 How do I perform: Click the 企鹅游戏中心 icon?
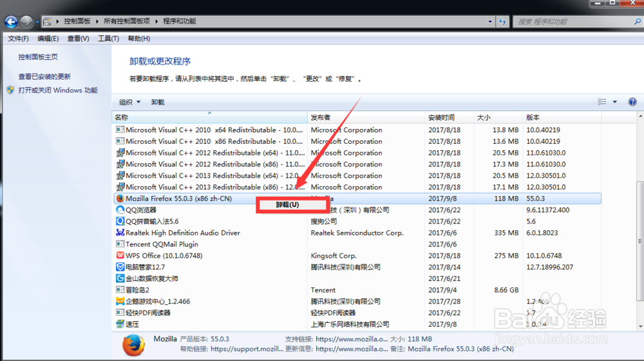pyautogui.click(x=120, y=302)
